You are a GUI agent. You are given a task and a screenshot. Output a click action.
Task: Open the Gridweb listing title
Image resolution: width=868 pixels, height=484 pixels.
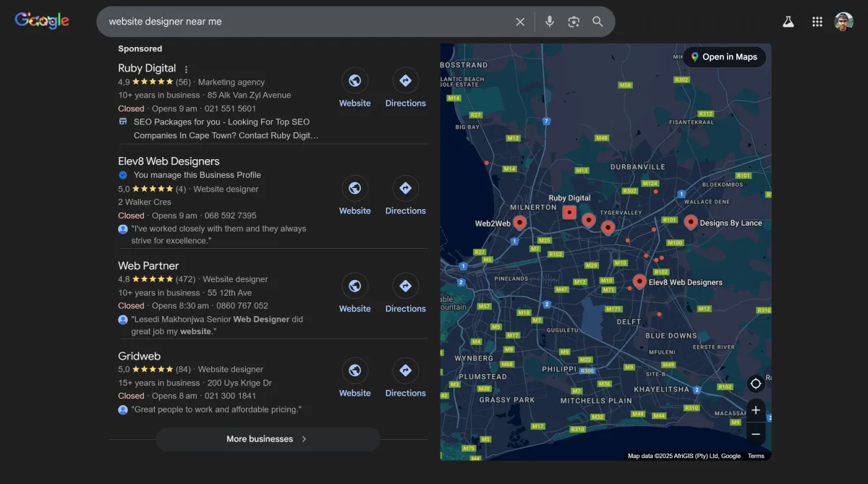[139, 356]
